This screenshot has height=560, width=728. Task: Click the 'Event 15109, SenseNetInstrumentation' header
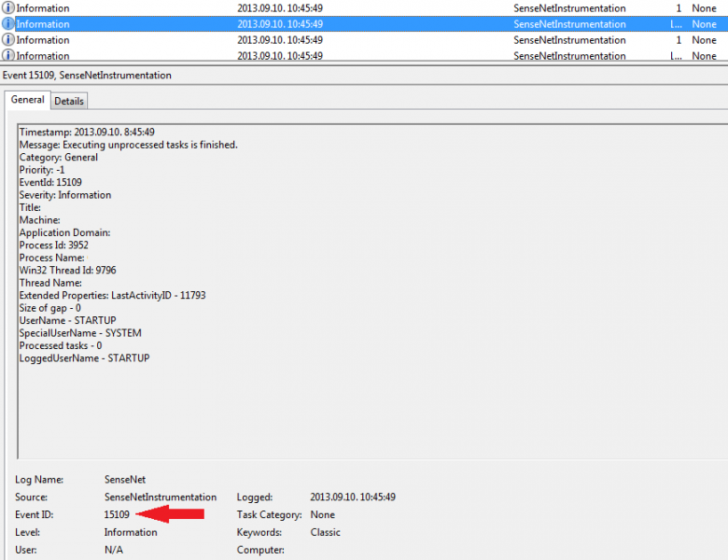point(88,76)
